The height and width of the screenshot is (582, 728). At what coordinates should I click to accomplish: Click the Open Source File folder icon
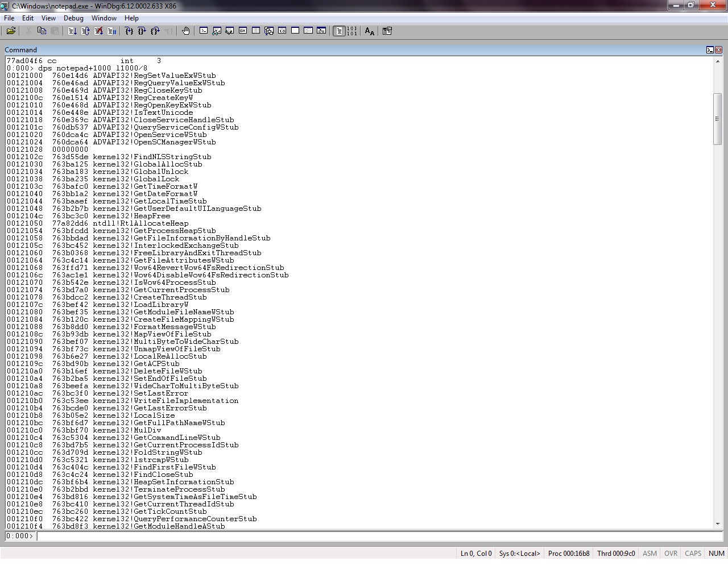tap(11, 31)
